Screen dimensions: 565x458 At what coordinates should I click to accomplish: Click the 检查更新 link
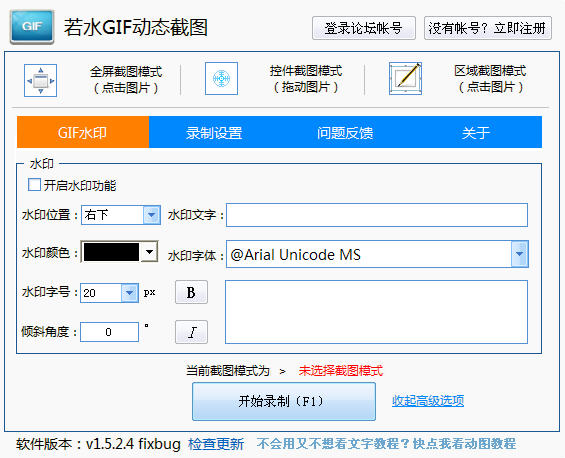pyautogui.click(x=216, y=444)
